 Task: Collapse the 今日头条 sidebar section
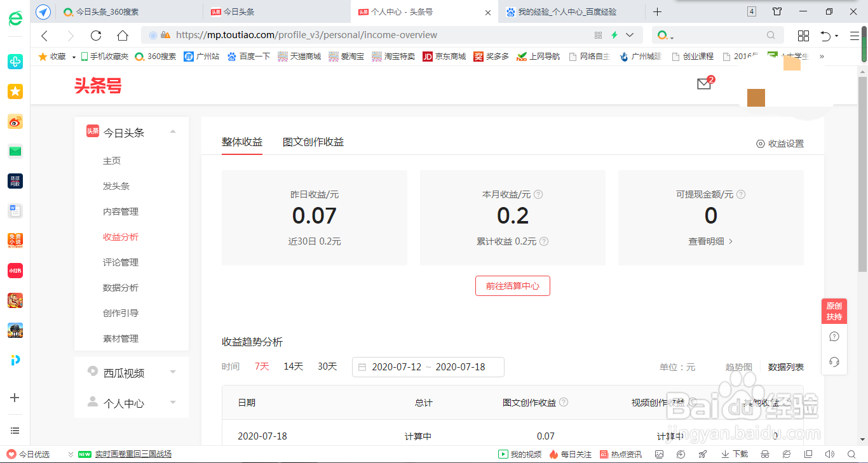coord(172,131)
